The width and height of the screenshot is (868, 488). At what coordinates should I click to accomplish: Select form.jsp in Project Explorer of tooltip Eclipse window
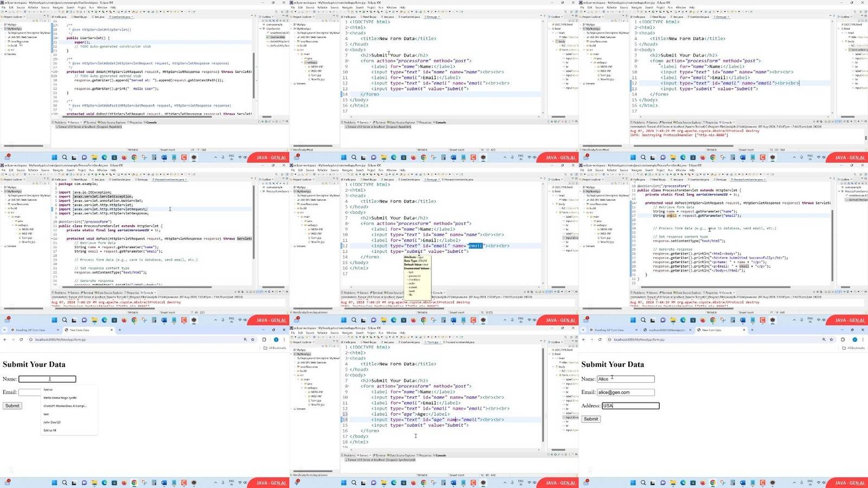point(316,238)
